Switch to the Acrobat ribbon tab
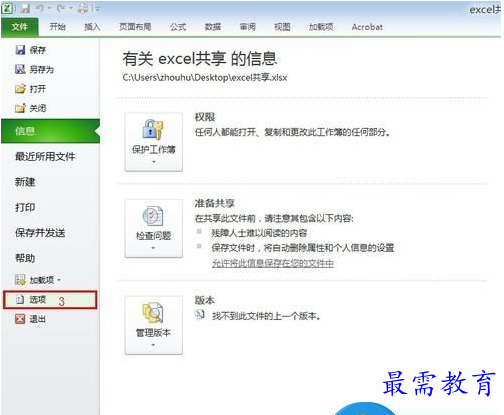The height and width of the screenshot is (415, 504). 367,27
